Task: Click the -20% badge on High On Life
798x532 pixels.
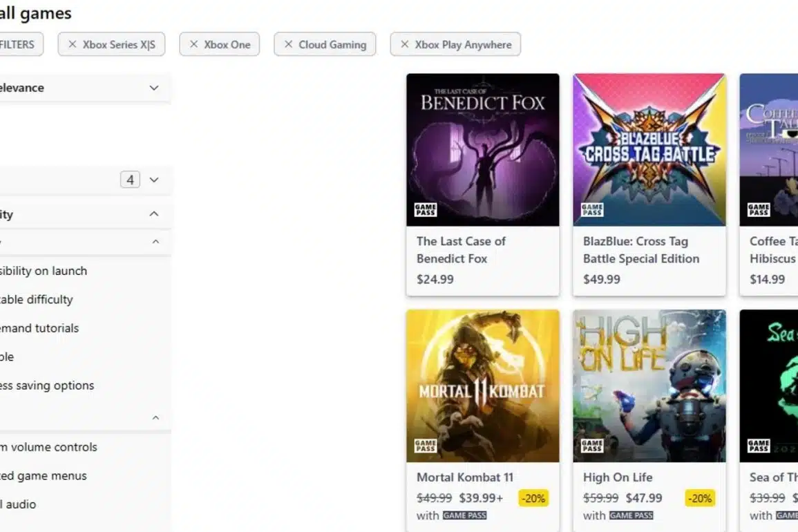Action: click(x=700, y=498)
